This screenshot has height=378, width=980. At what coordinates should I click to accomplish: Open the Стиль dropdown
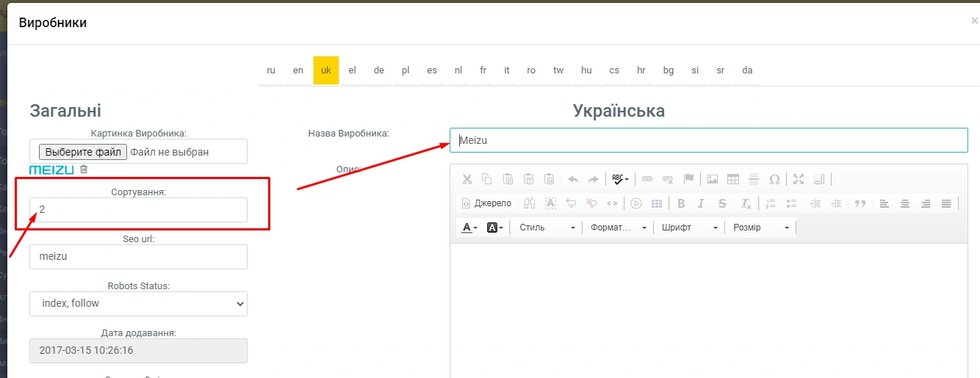547,228
